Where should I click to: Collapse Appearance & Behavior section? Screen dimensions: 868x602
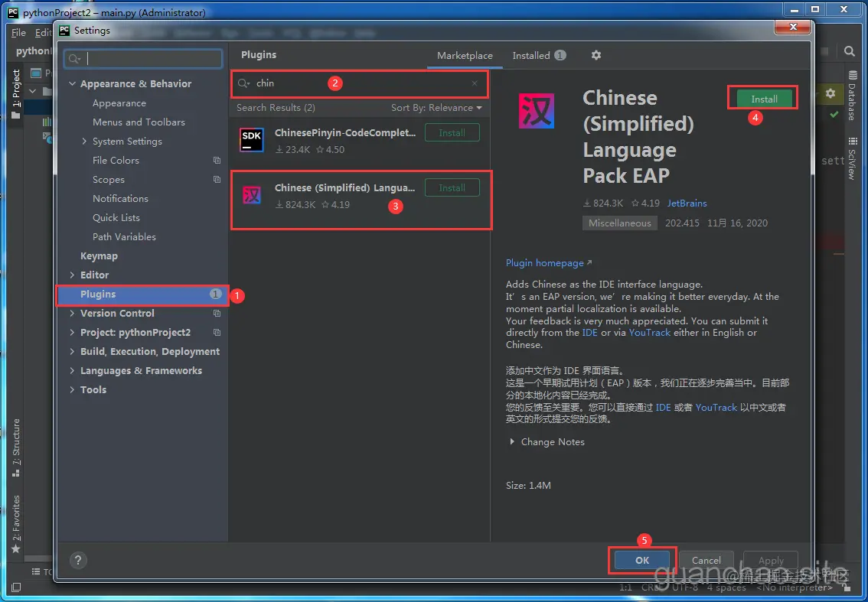click(x=72, y=84)
